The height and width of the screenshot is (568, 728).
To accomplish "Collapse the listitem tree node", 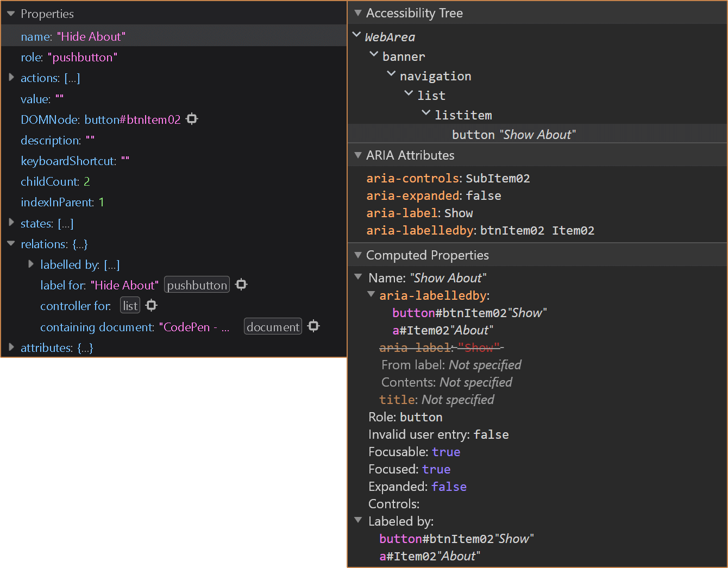I will pos(426,113).
